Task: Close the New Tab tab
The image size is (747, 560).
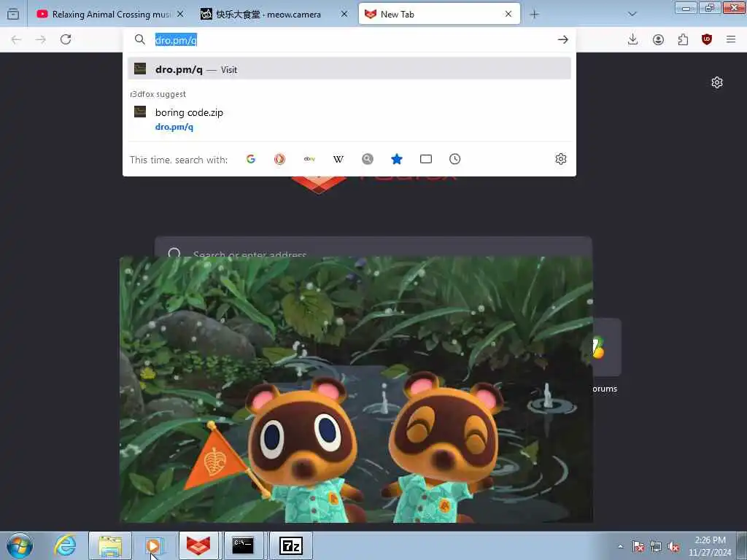Action: 508,15
